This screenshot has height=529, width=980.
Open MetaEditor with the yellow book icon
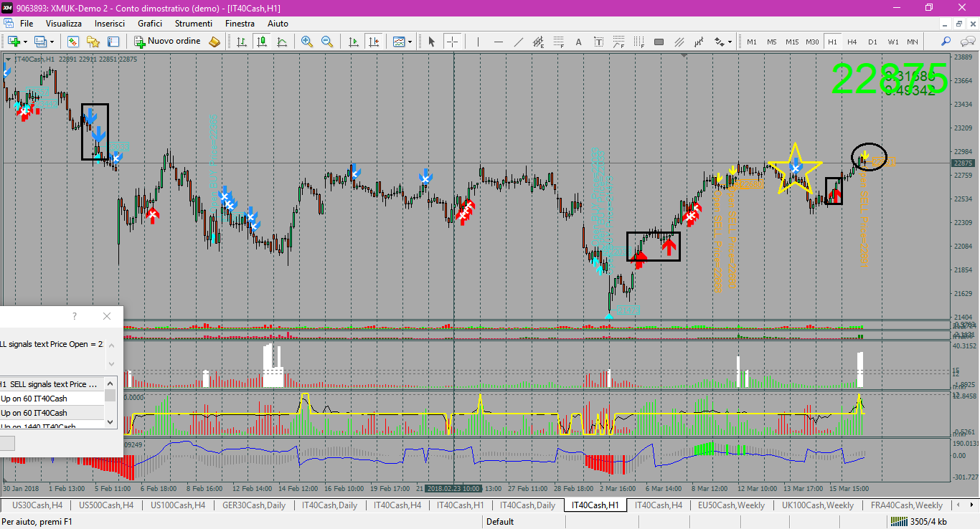pos(215,42)
